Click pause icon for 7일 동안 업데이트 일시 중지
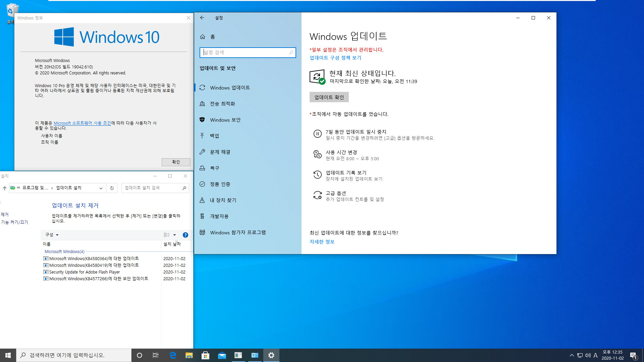The height and width of the screenshot is (362, 644). [317, 134]
